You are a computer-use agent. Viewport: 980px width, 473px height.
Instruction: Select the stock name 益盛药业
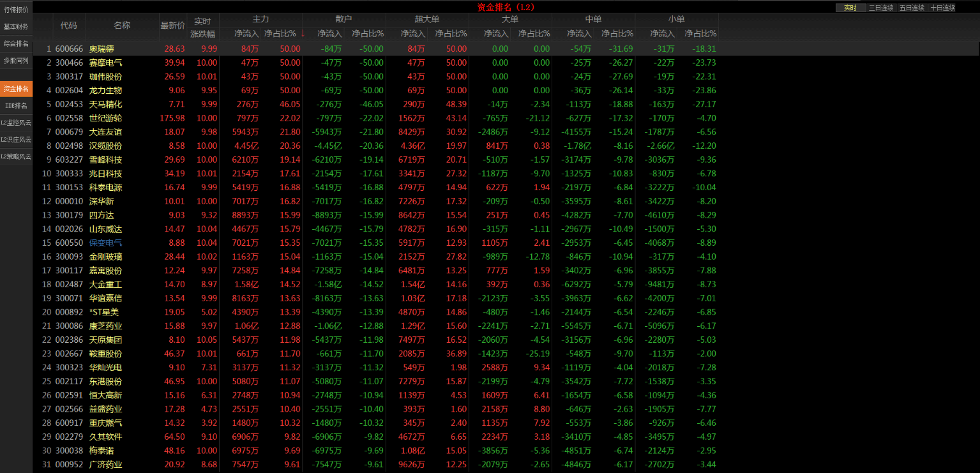click(106, 409)
